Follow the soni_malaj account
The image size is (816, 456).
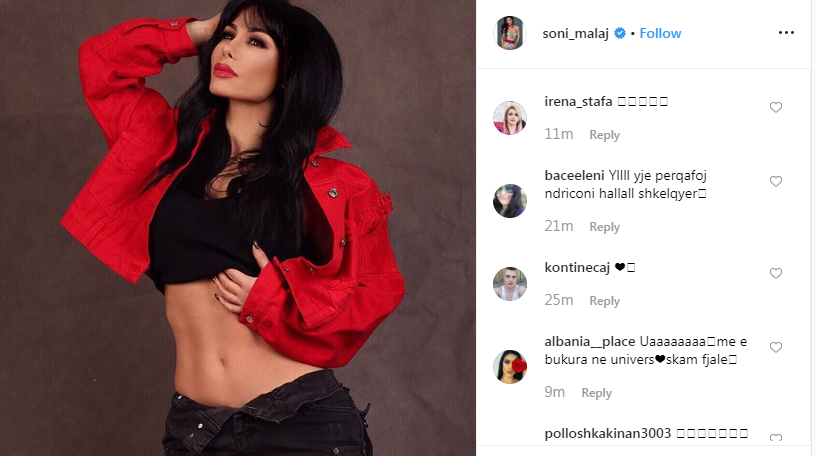(660, 33)
